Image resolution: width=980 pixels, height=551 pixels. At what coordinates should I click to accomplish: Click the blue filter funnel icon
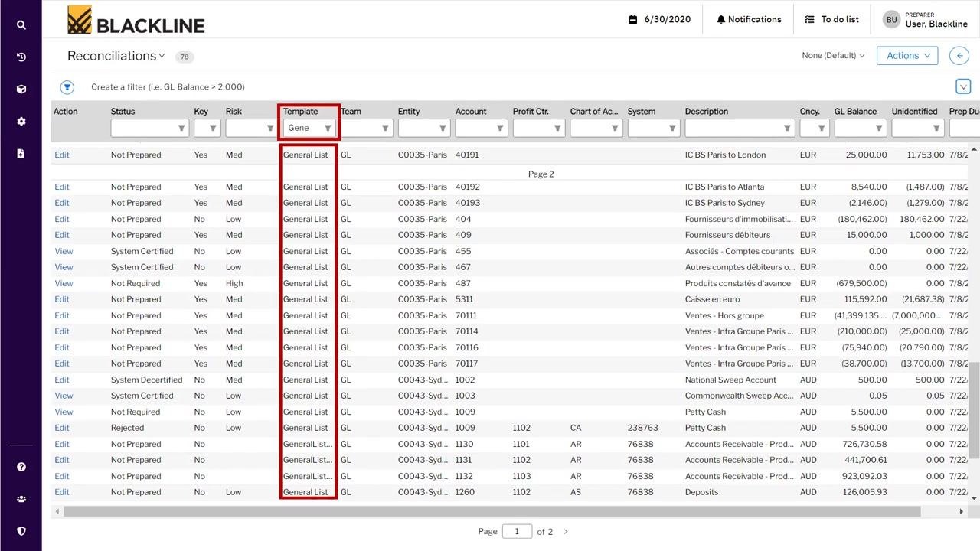(x=67, y=86)
